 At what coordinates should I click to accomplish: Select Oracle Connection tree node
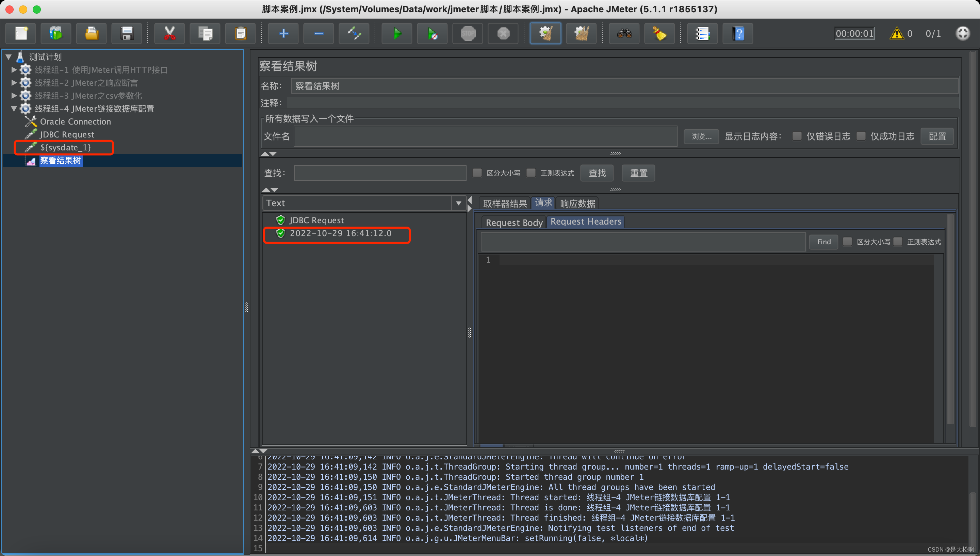tap(75, 121)
